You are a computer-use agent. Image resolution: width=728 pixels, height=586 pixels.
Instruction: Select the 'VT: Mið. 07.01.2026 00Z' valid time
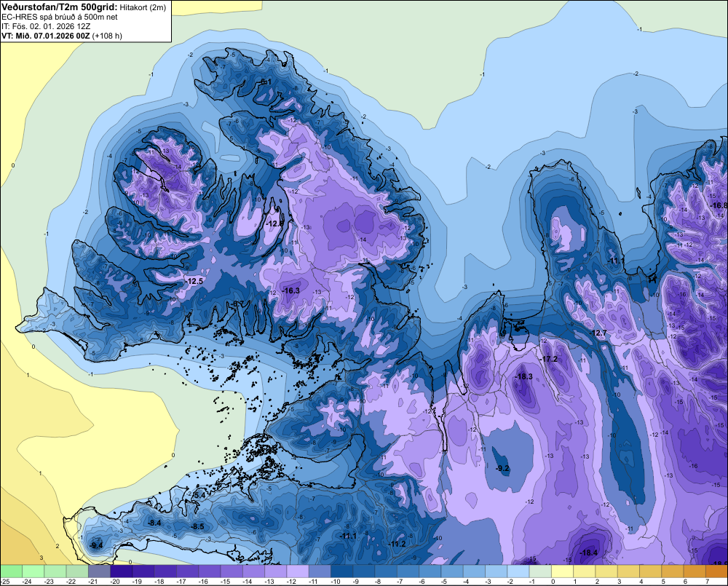(x=46, y=36)
